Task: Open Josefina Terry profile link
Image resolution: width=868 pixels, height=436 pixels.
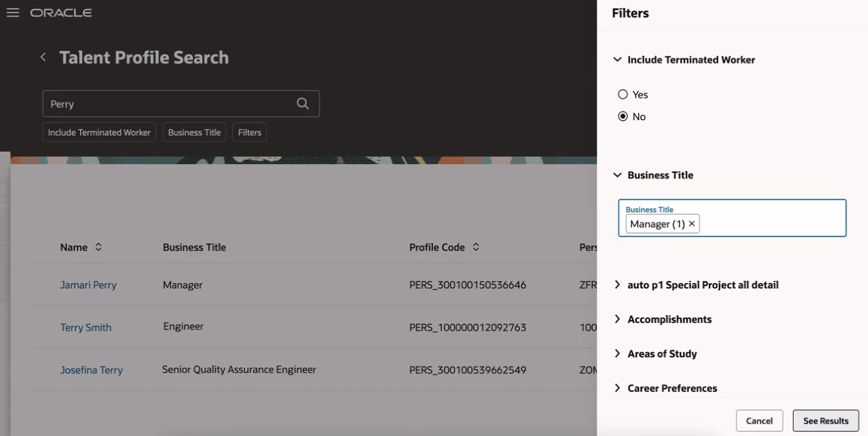Action: [x=91, y=370]
